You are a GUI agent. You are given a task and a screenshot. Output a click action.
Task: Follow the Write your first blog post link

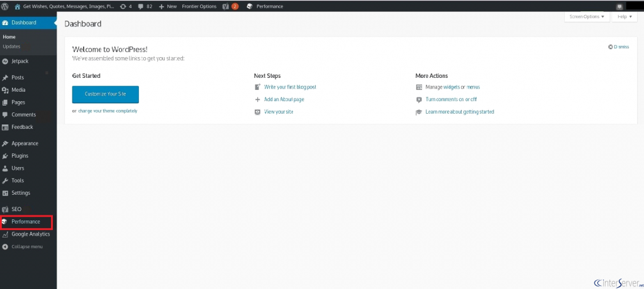point(290,87)
